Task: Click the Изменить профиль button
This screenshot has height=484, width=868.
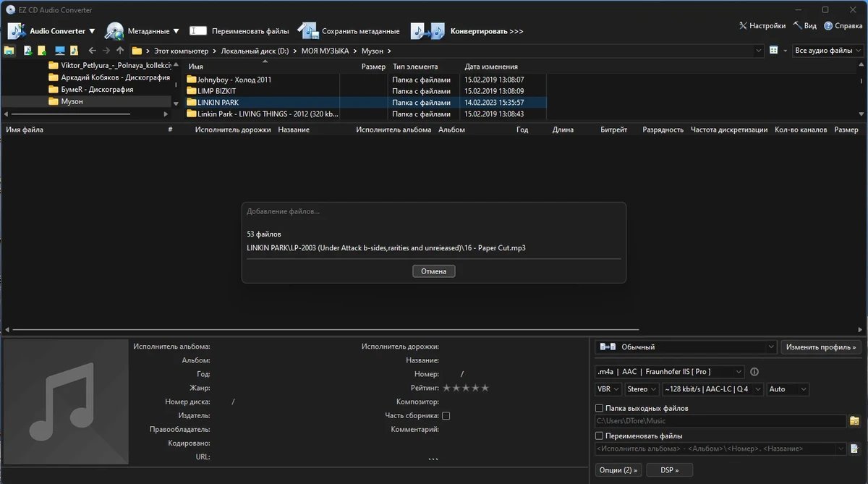Action: pyautogui.click(x=821, y=347)
